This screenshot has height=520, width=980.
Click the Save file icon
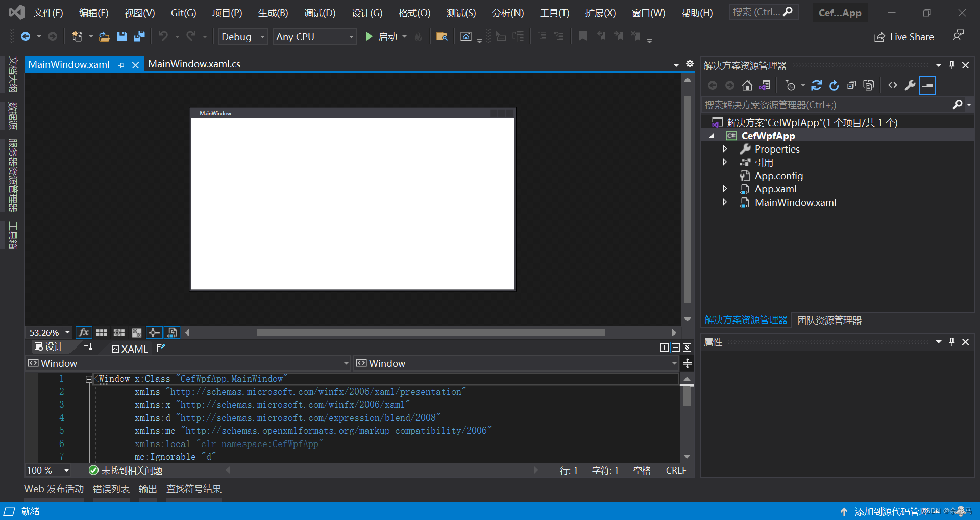pos(121,36)
